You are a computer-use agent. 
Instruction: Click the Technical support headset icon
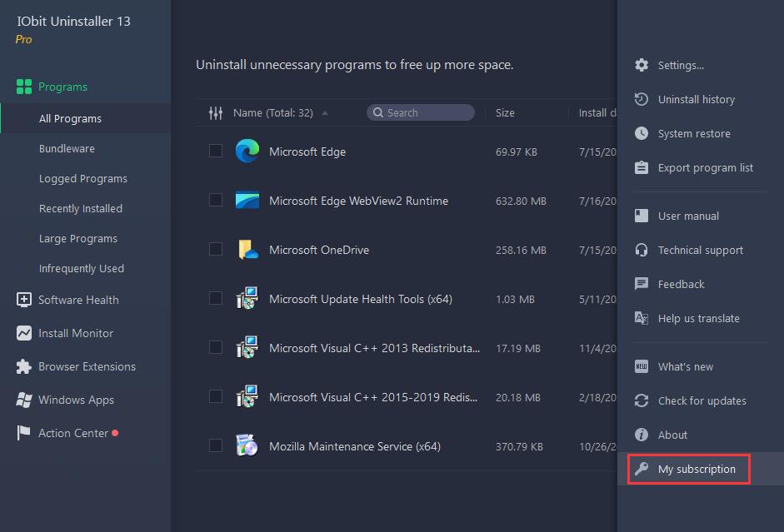(x=642, y=250)
